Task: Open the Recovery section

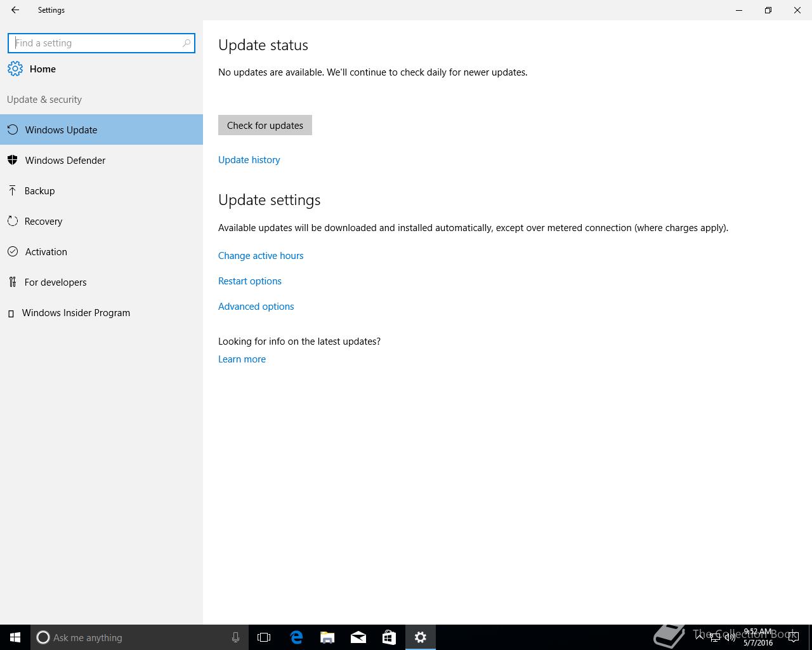Action: 101,221
